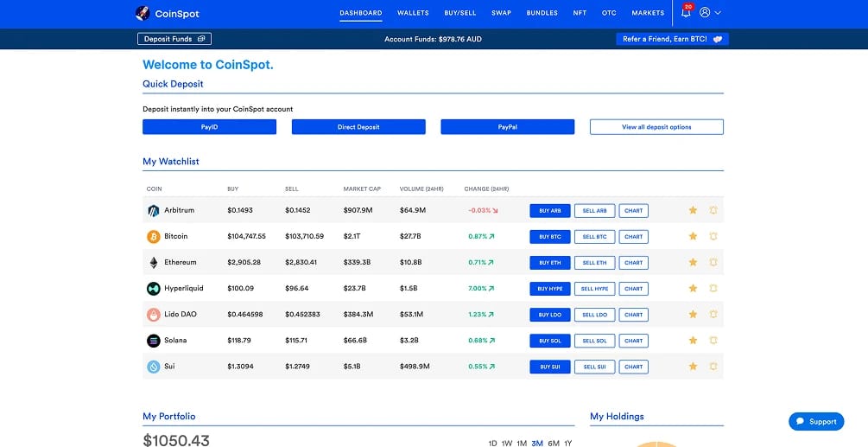Click the SELL BTC button
Viewport: 868px width, 447px height.
(594, 237)
